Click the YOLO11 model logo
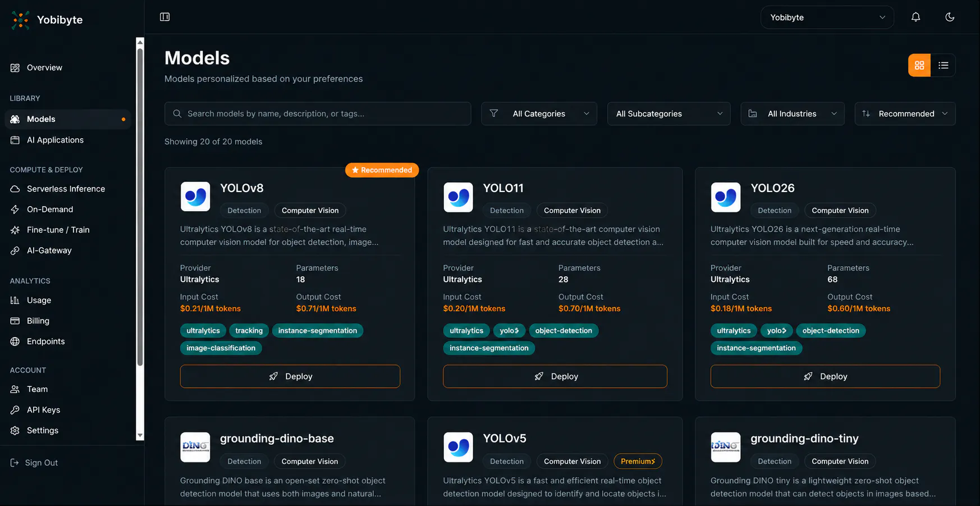 click(x=458, y=197)
